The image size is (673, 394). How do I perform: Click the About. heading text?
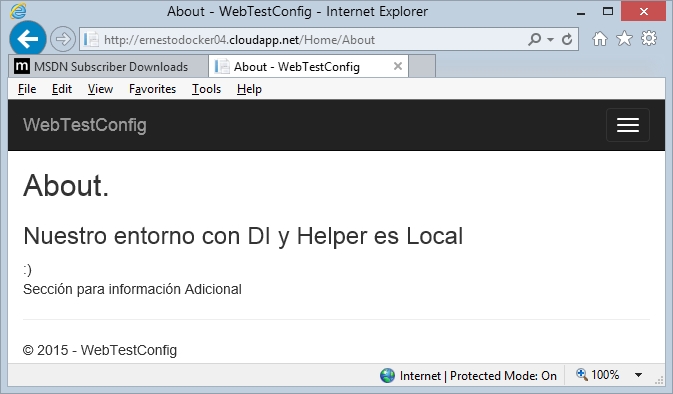66,186
